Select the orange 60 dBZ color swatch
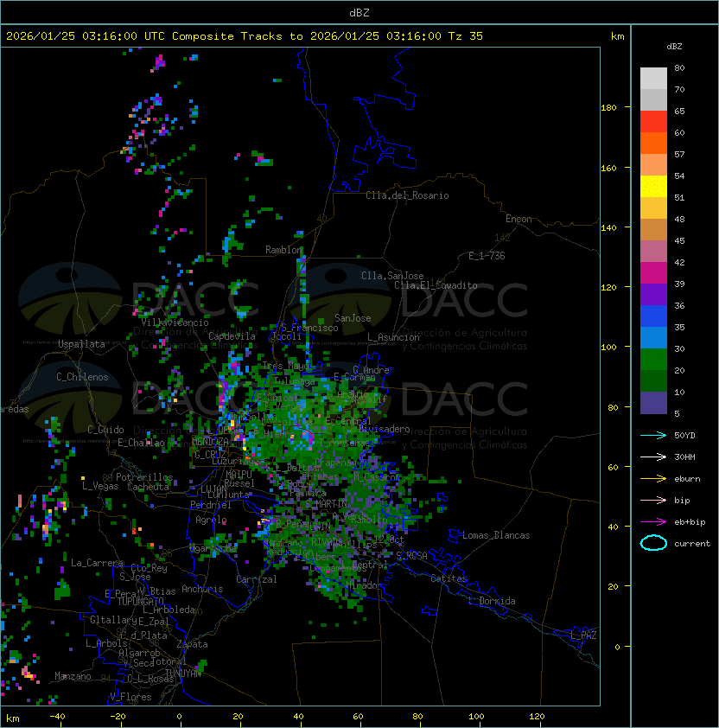The height and width of the screenshot is (728, 719). pyautogui.click(x=653, y=143)
